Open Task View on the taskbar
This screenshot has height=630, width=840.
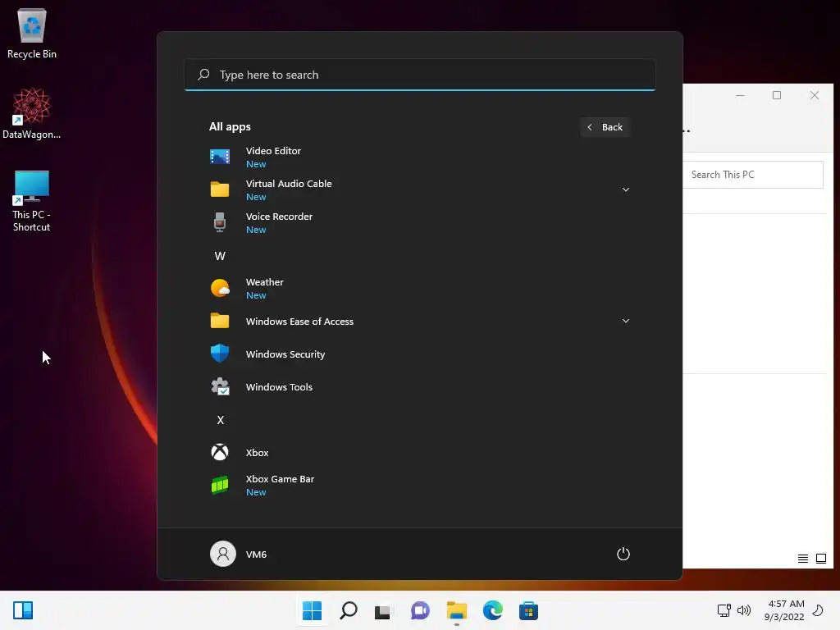tap(383, 611)
